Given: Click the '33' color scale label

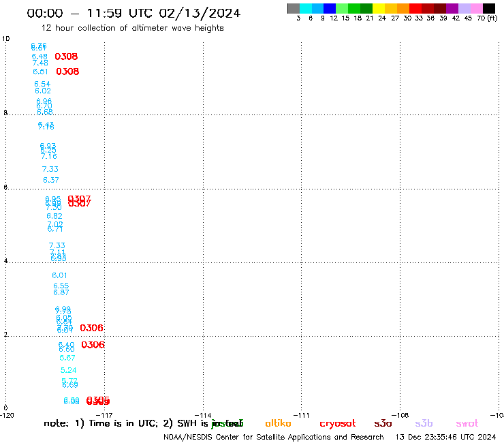Looking at the screenshot, I should click(418, 18).
